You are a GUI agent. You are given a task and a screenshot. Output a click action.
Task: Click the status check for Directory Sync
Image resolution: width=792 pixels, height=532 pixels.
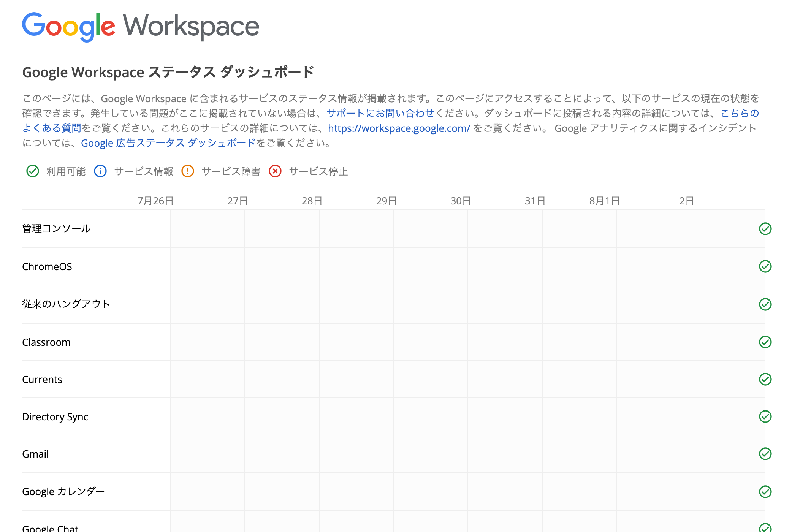(765, 416)
